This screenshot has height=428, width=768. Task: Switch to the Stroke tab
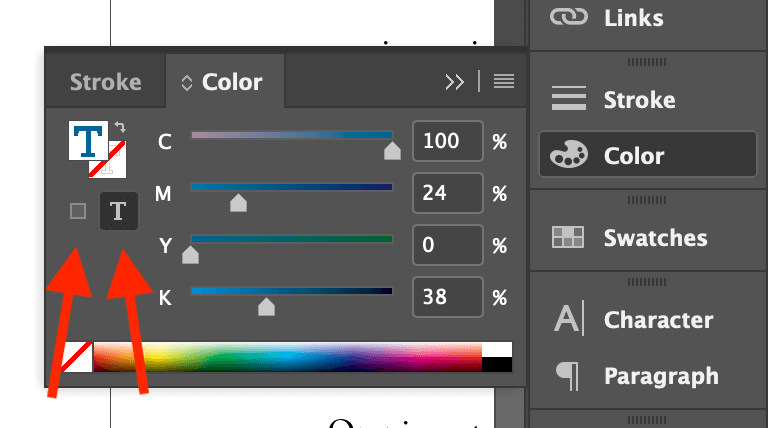[105, 82]
